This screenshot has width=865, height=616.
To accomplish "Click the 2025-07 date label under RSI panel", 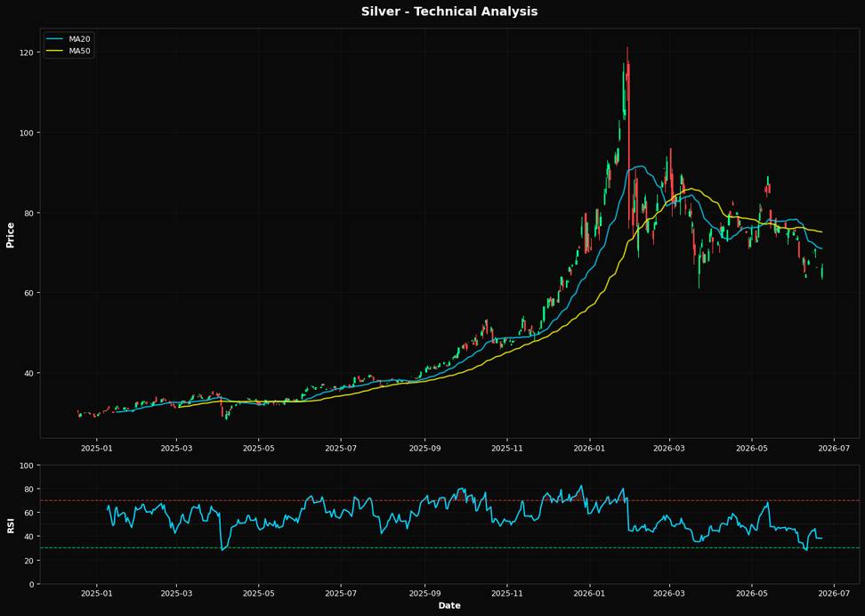I will (341, 594).
